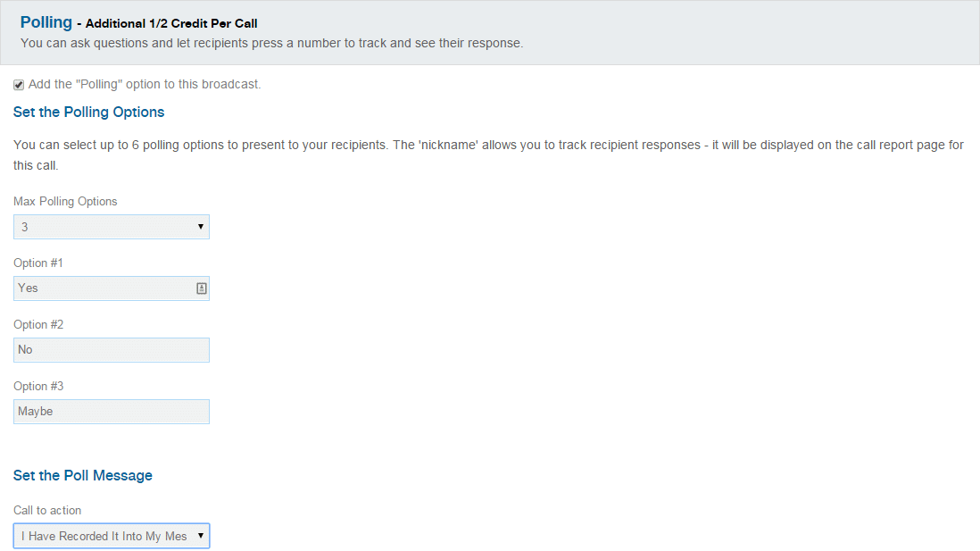Click the contact autofill icon in Option #1

click(x=201, y=288)
